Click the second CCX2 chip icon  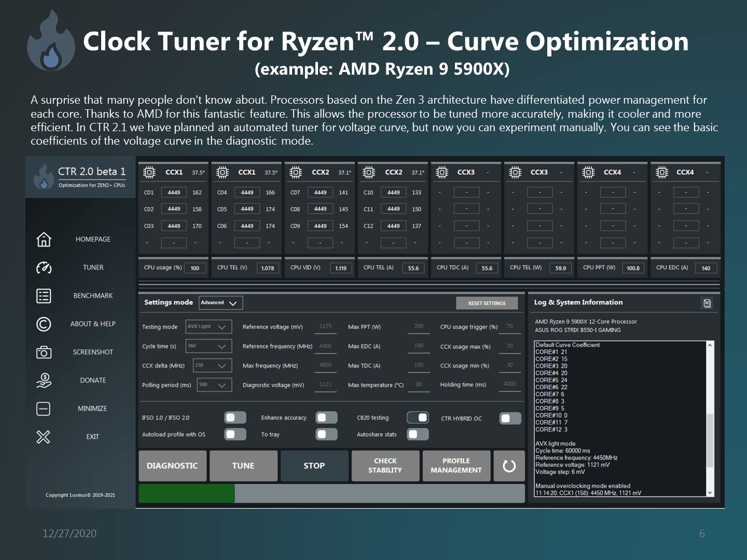point(369,172)
